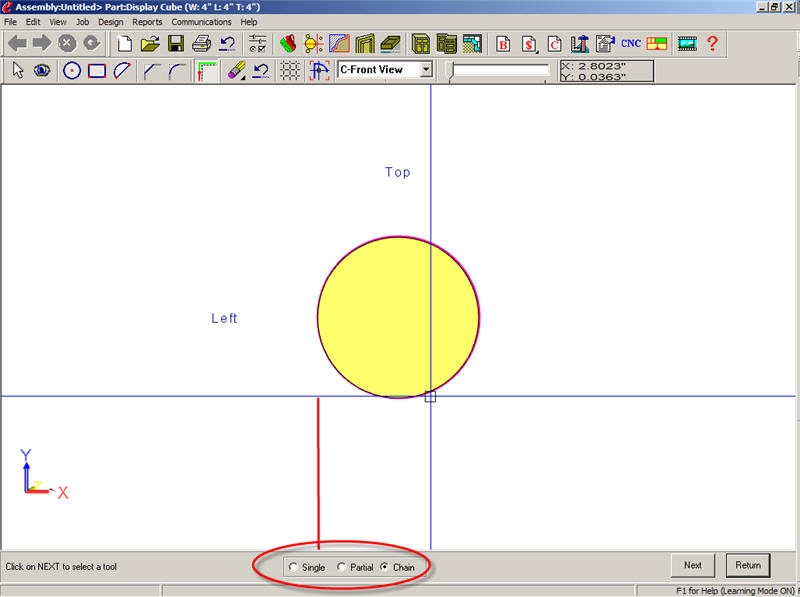Open the C-Front View dropdown
Viewport: 800px width, 597px height.
tap(426, 70)
